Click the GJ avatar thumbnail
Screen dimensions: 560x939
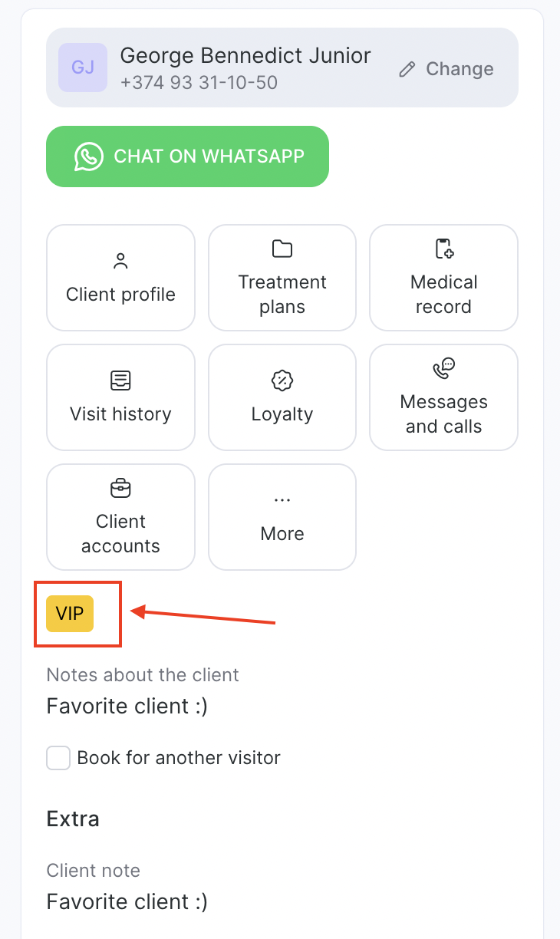coord(83,68)
